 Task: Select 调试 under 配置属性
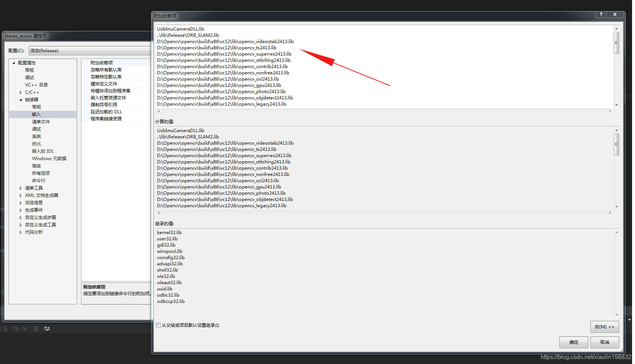coord(29,78)
